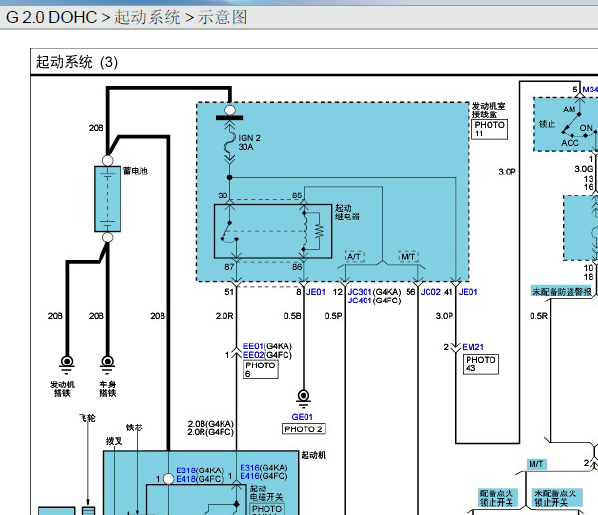Screen dimensions: 598x515
Task: Click the ground symbol above GE01
Action: 304,399
